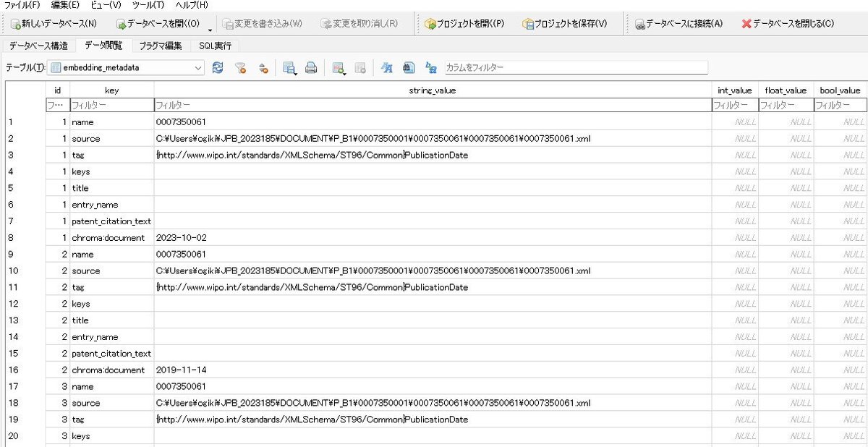Select 'chroma:document' key in row 8

click(111, 237)
